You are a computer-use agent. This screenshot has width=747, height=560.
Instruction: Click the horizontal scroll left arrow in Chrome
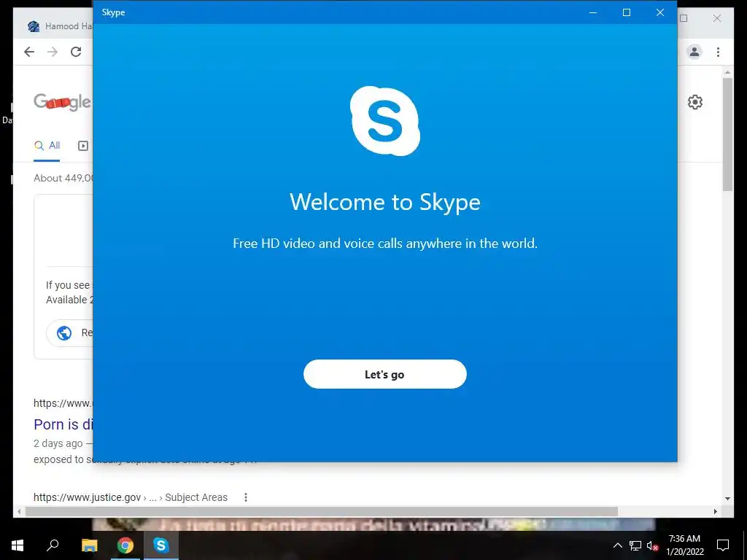pos(19,511)
